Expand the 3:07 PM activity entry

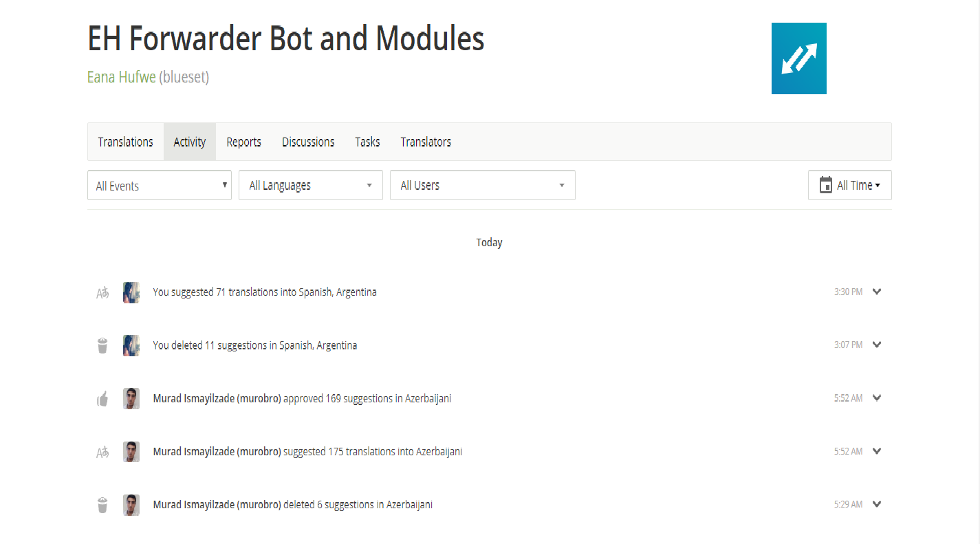pos(877,345)
